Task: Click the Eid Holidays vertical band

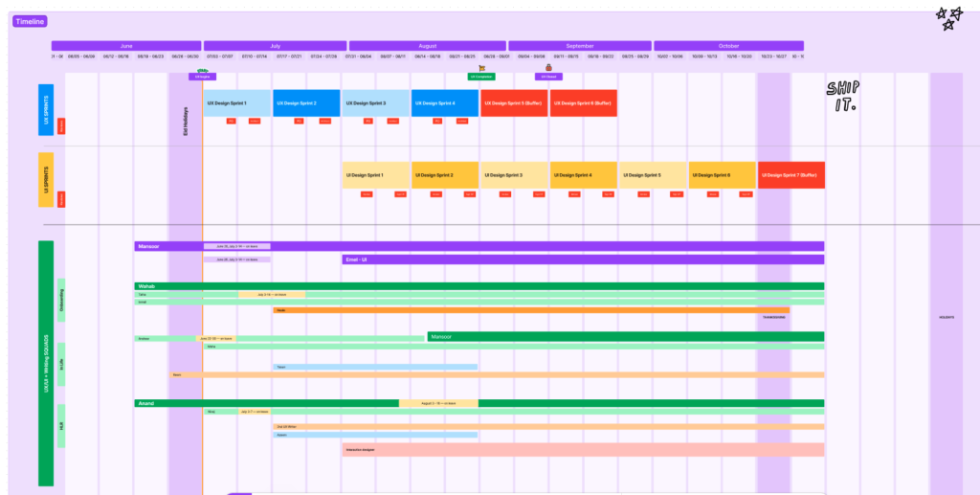Action: click(186, 120)
